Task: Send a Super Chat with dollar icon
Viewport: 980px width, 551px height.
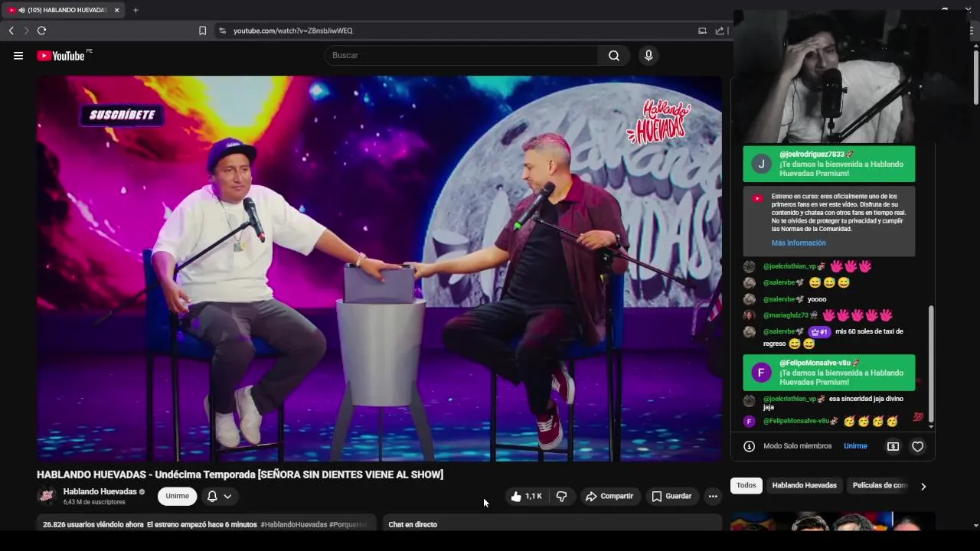Action: tap(893, 446)
